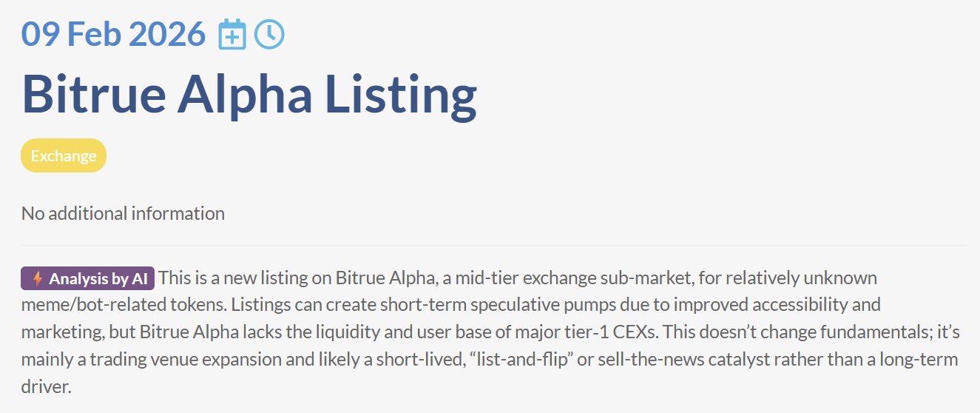Screen dimensions: 980x413
Task: Click the 09 Feb 2026 date
Action: click(x=113, y=34)
